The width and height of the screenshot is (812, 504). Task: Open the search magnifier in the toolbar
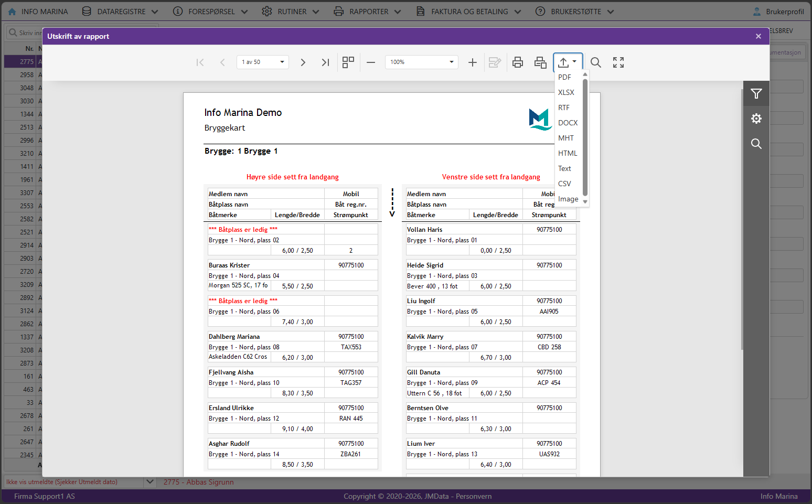[x=596, y=62]
